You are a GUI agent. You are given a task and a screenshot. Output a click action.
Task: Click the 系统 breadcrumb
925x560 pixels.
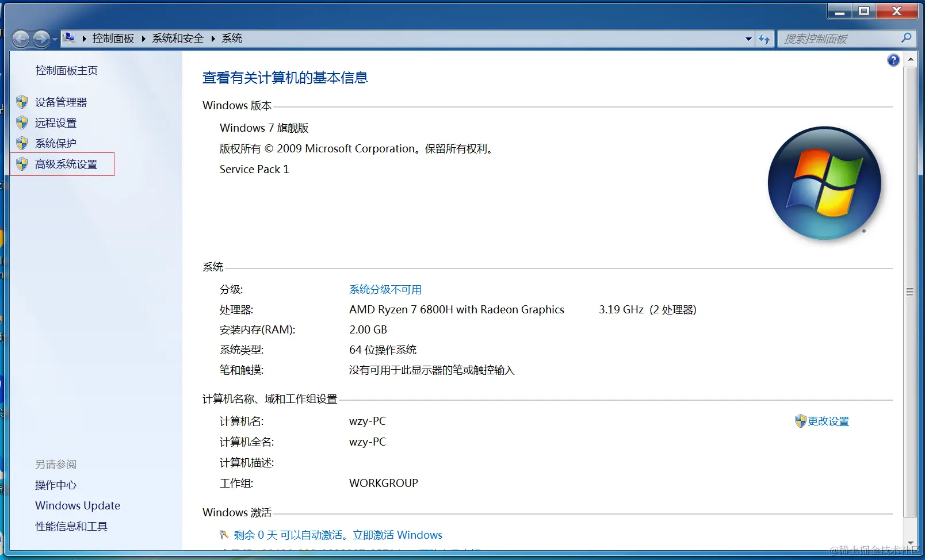(232, 39)
